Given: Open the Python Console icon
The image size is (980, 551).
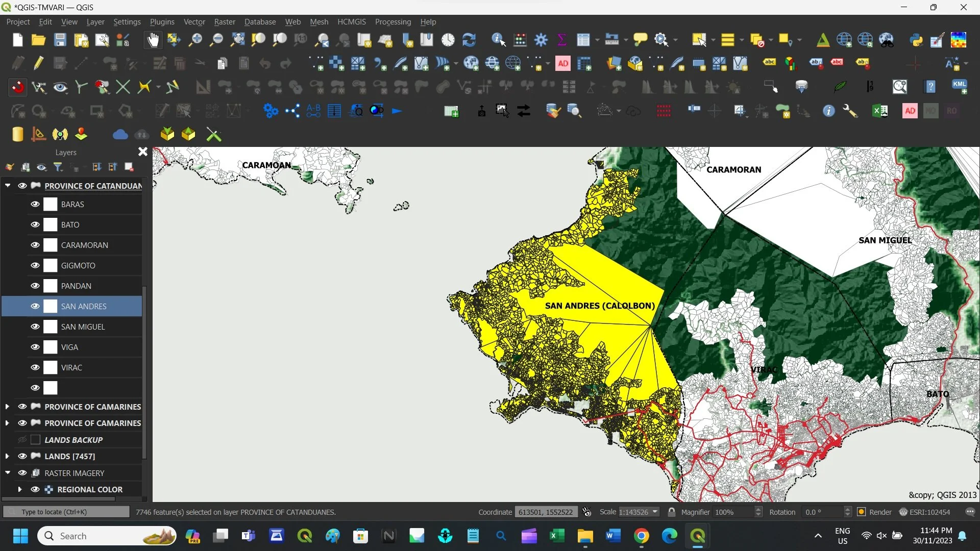Looking at the screenshot, I should coord(916,40).
